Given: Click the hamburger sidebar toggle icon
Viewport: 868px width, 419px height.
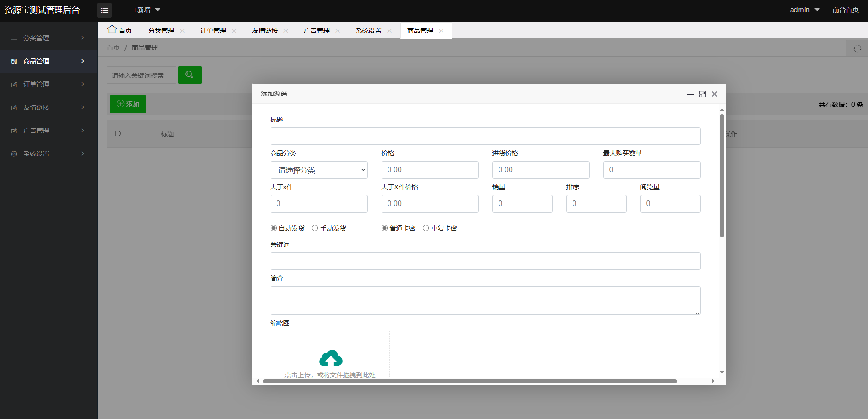Looking at the screenshot, I should point(105,10).
